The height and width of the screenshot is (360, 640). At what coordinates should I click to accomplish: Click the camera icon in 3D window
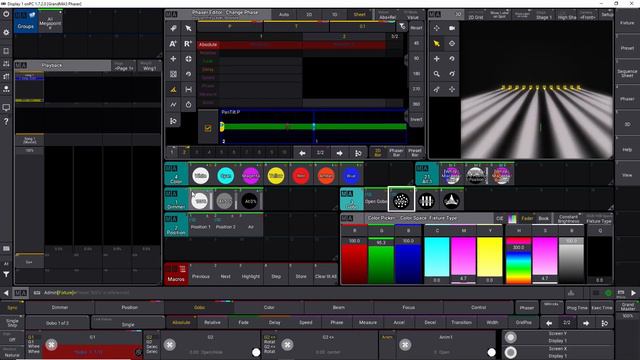pyautogui.click(x=452, y=28)
